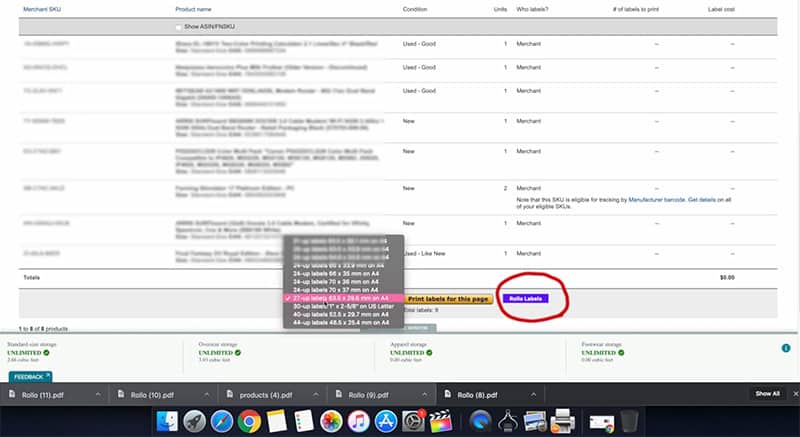
Task: Expand the Rollo (11).pdf download options chevron
Action: (x=98, y=395)
